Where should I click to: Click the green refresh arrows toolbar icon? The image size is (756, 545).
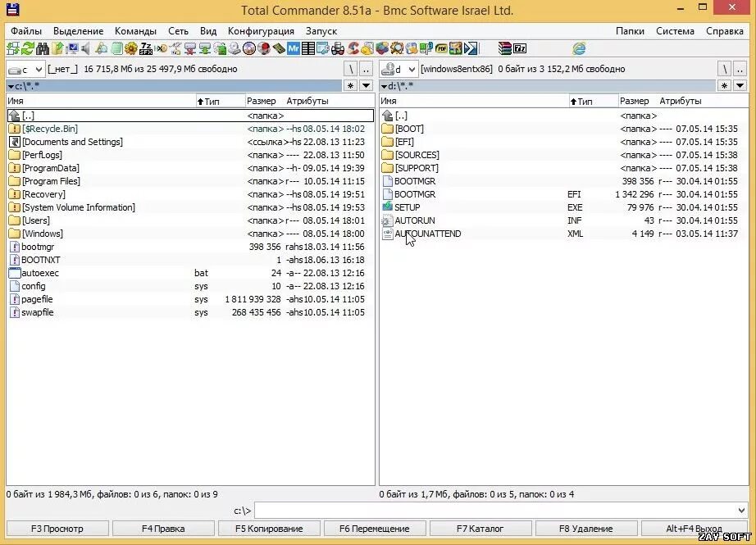[x=28, y=48]
